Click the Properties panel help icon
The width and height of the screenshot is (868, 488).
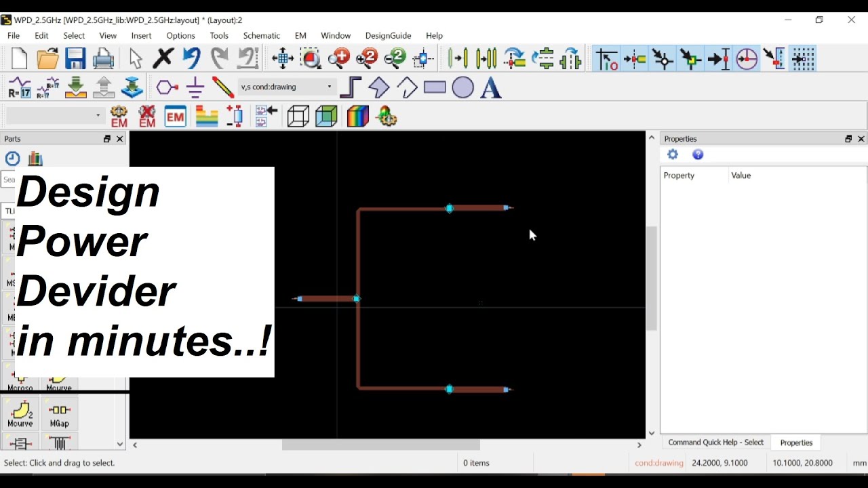point(698,155)
